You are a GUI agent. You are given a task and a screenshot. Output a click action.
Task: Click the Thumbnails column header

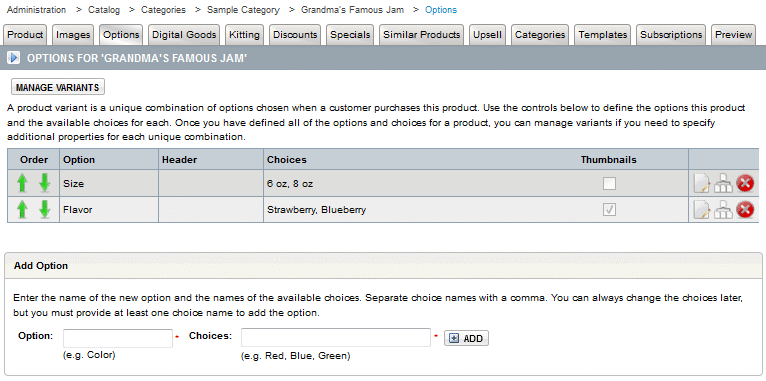[609, 160]
